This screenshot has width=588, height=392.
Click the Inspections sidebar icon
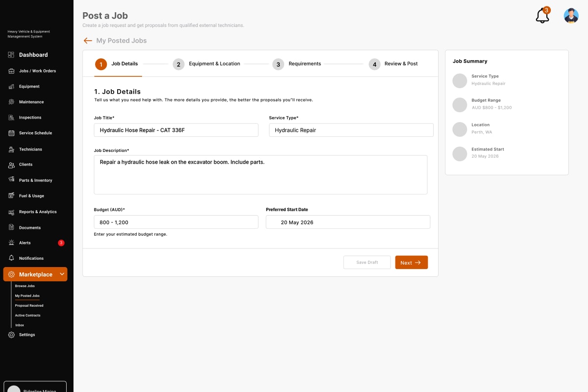coord(11,118)
